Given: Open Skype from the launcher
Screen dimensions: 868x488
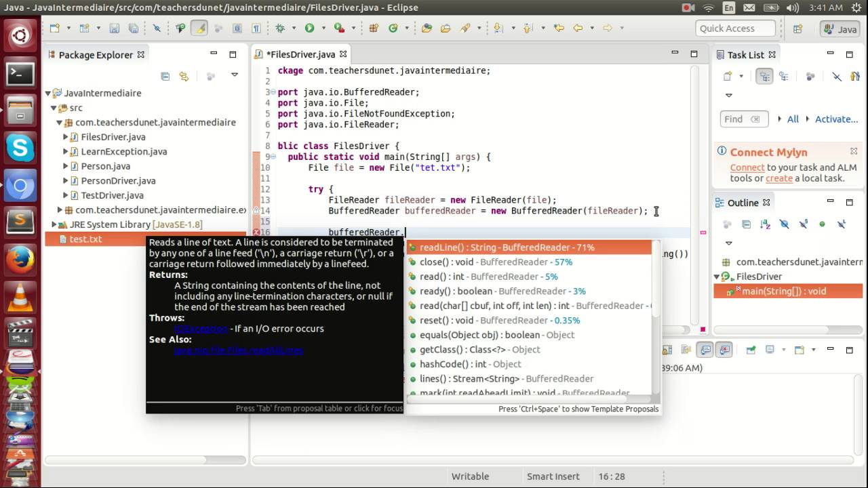Looking at the screenshot, I should pos(20,148).
